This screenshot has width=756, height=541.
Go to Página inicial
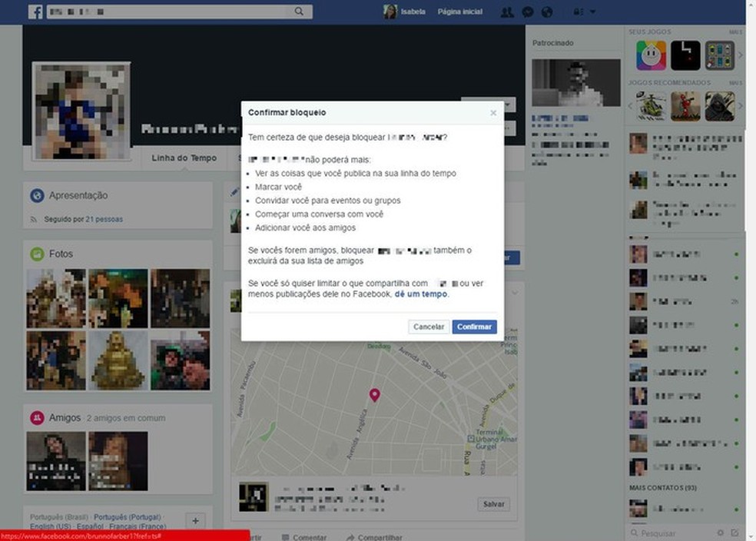pyautogui.click(x=459, y=12)
